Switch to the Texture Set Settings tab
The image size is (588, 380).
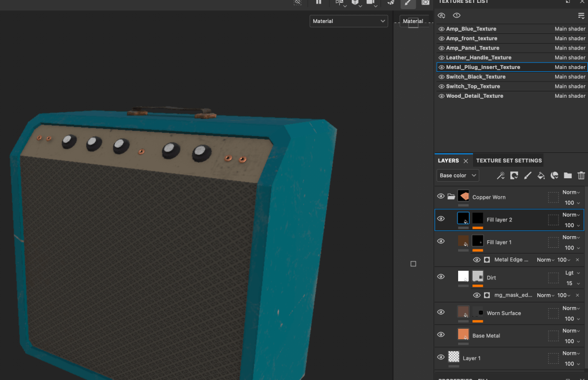point(509,161)
